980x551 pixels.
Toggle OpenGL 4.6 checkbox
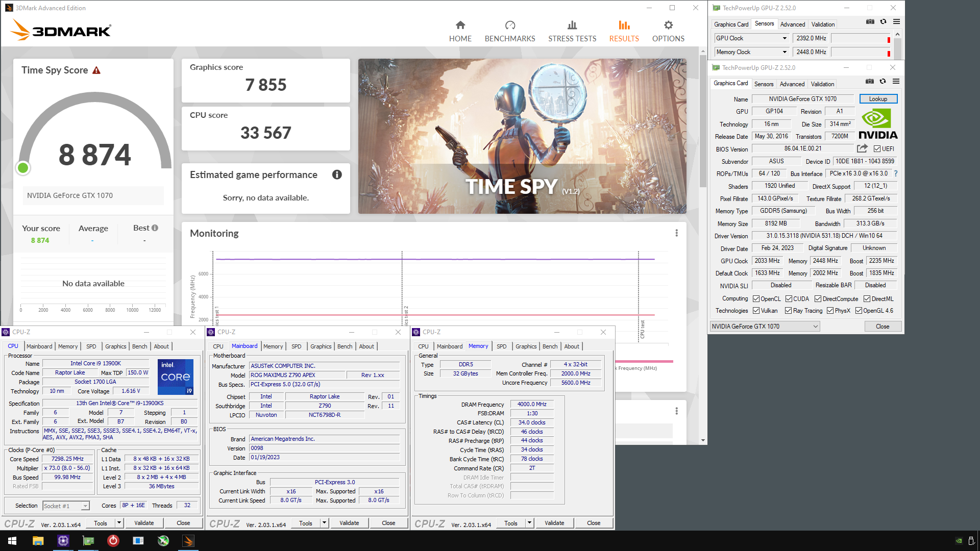coord(859,311)
